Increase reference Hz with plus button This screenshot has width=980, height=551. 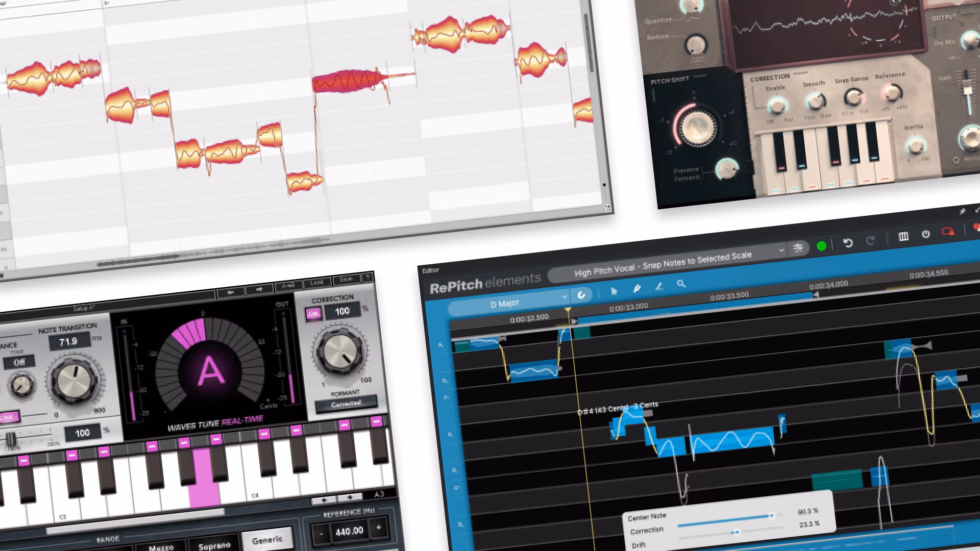pos(379,528)
